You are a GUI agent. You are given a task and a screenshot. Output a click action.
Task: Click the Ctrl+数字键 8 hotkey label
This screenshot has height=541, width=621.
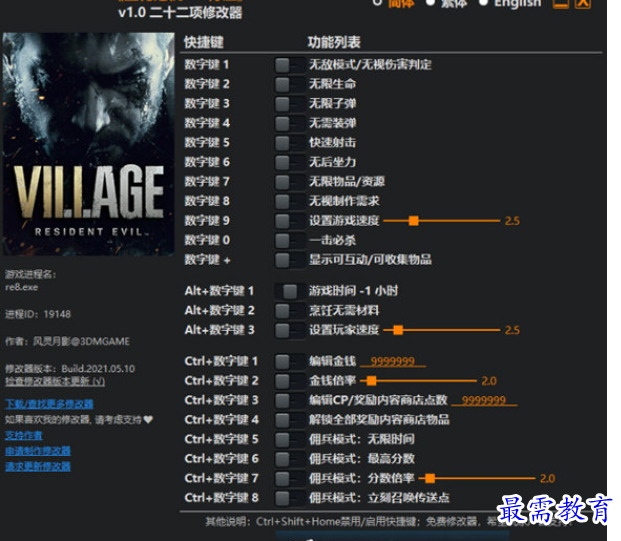(x=221, y=498)
